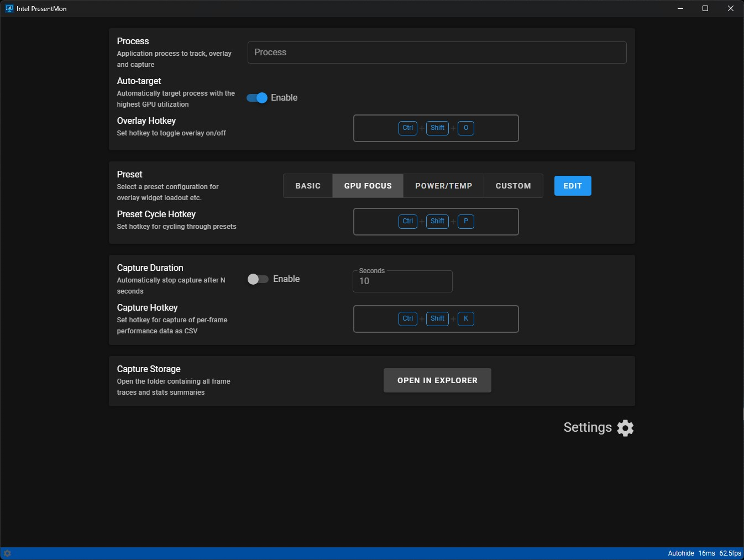Click the Settings gear icon
The width and height of the screenshot is (744, 560).
pos(625,427)
